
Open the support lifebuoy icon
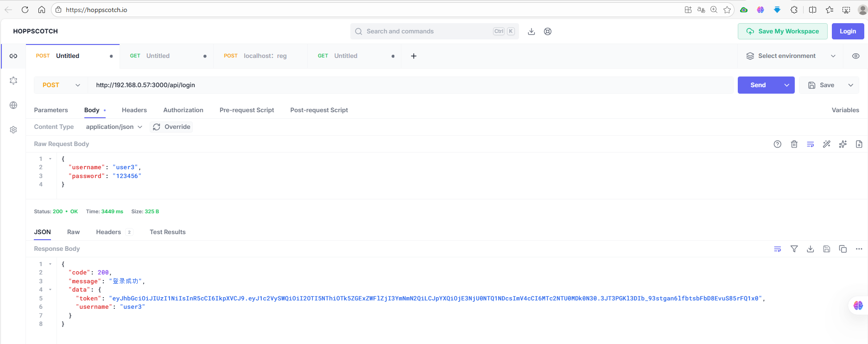(x=548, y=32)
